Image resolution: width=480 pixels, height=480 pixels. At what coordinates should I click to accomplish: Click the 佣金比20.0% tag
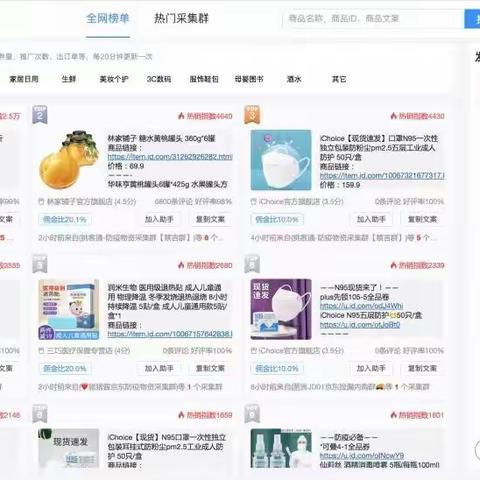[x=65, y=369]
